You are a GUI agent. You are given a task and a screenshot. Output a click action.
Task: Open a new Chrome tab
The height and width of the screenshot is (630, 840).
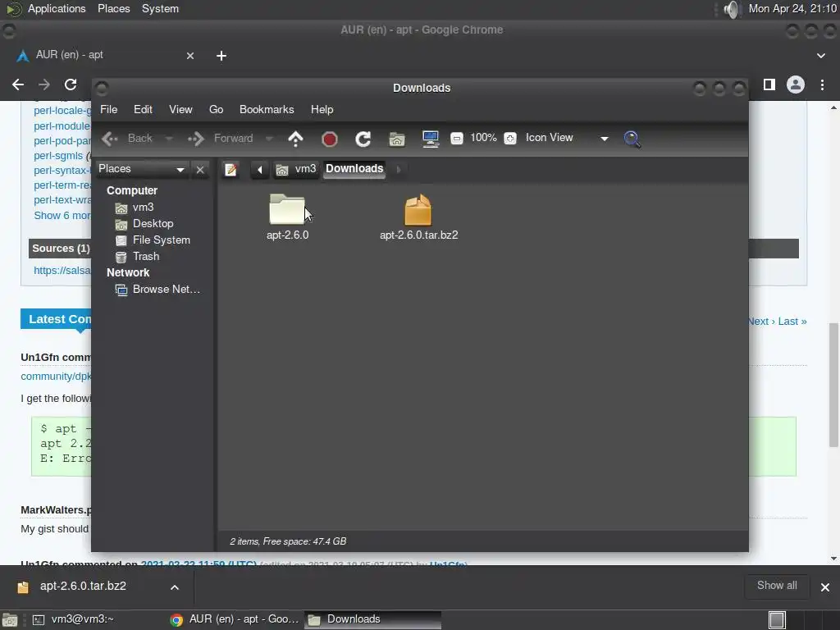pos(221,56)
